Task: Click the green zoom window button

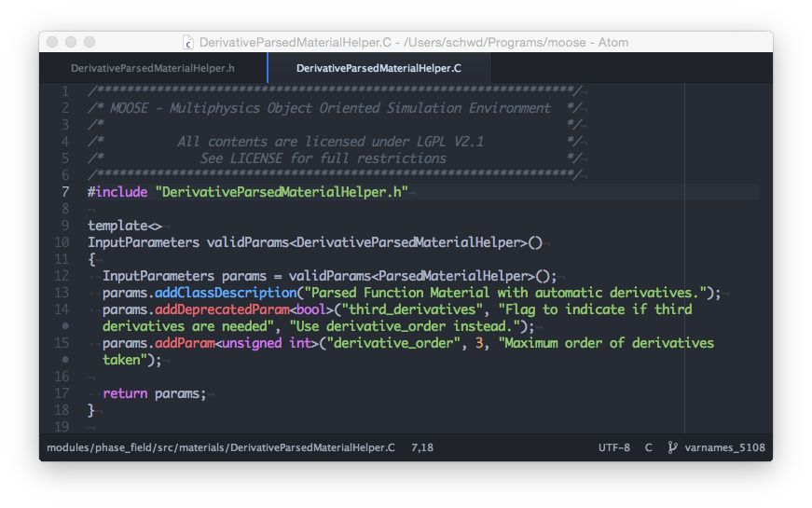Action: (89, 42)
